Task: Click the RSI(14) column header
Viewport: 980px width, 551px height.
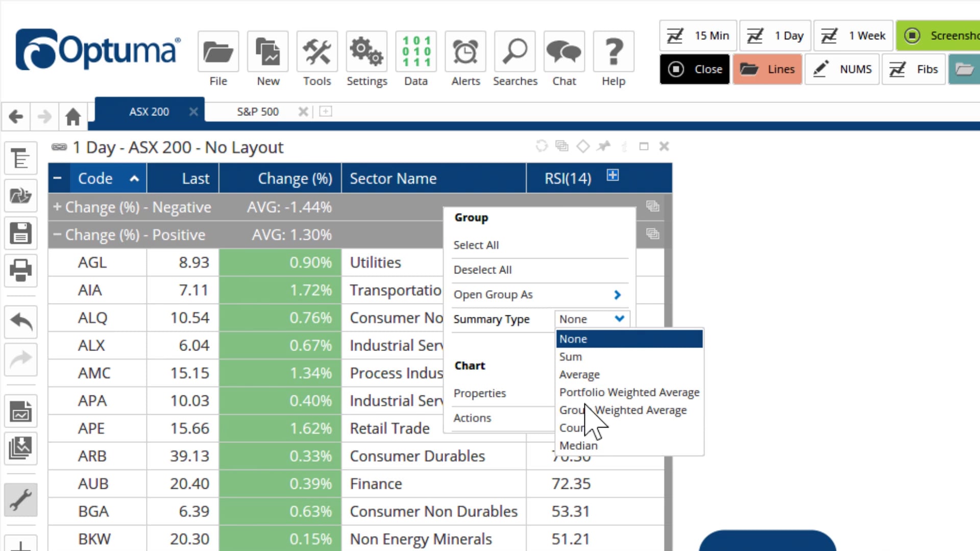Action: click(568, 178)
